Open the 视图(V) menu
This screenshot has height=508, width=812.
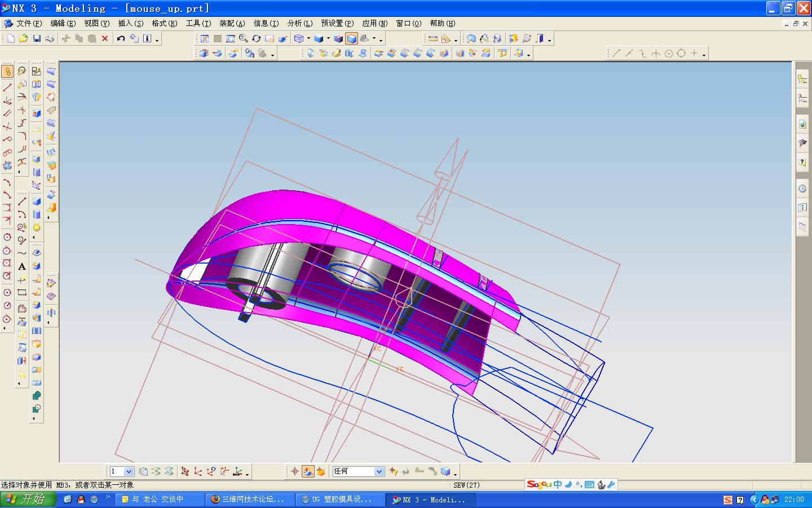97,23
